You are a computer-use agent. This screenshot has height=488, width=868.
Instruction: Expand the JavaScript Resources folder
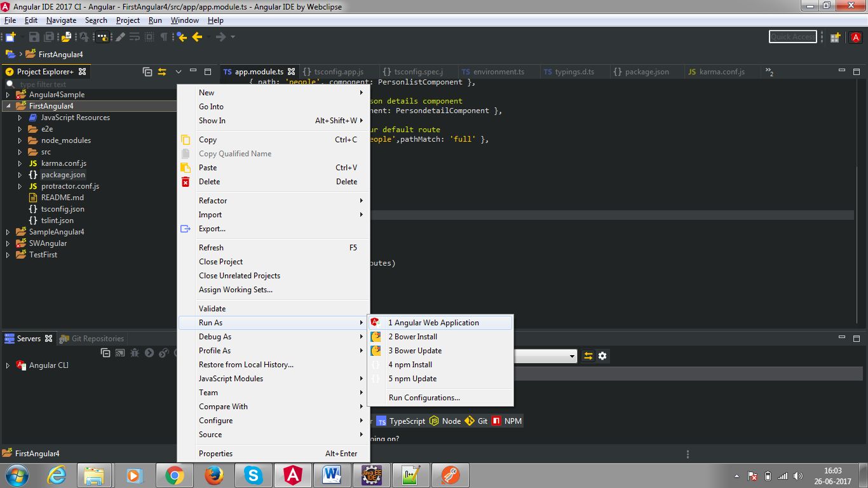[20, 118]
